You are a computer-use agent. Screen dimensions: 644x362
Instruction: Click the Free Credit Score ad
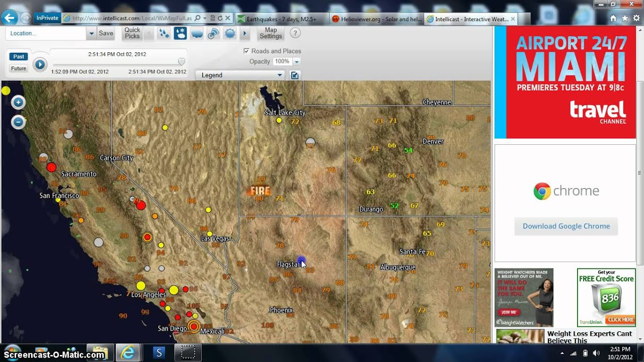606,298
